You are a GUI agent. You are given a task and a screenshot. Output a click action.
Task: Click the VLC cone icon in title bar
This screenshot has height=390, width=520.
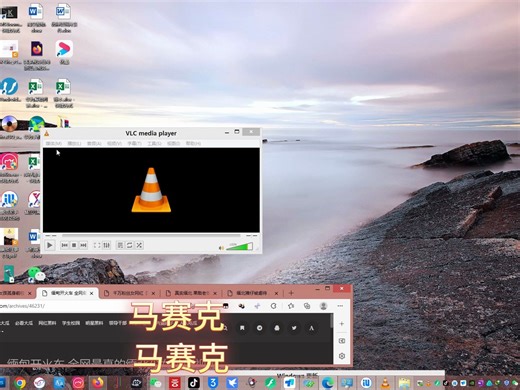(x=47, y=134)
